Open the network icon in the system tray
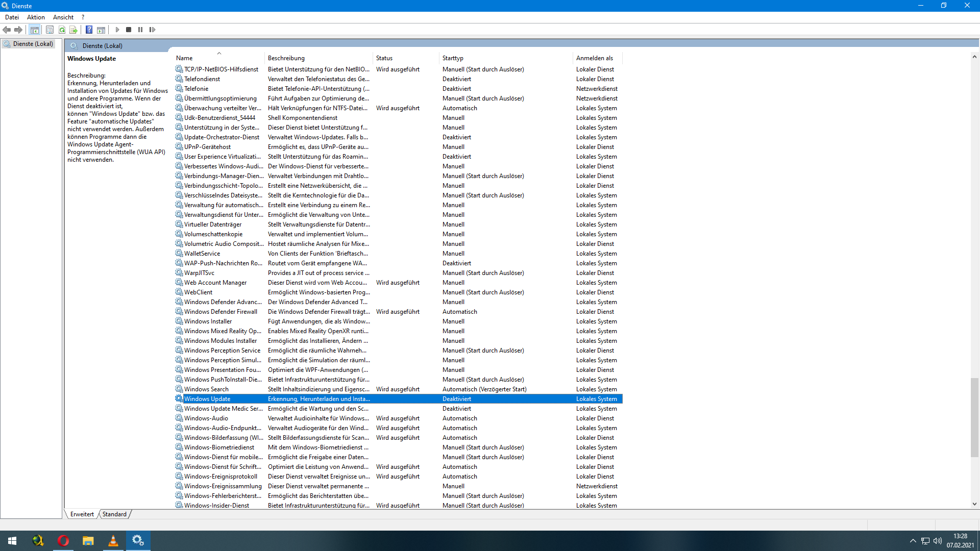This screenshot has width=980, height=551. coord(925,541)
